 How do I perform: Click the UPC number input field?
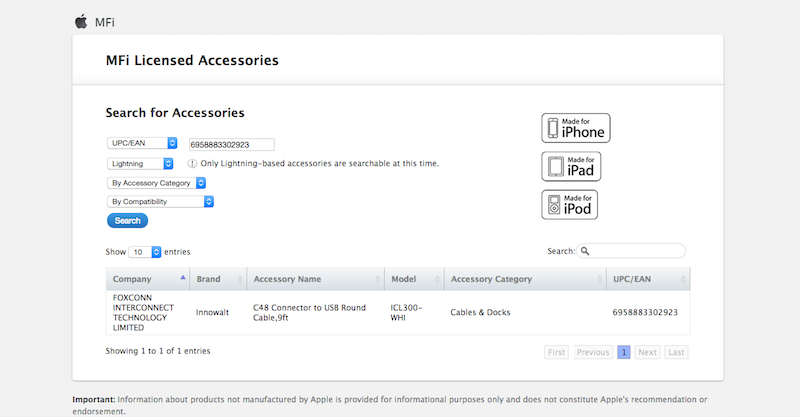point(232,144)
